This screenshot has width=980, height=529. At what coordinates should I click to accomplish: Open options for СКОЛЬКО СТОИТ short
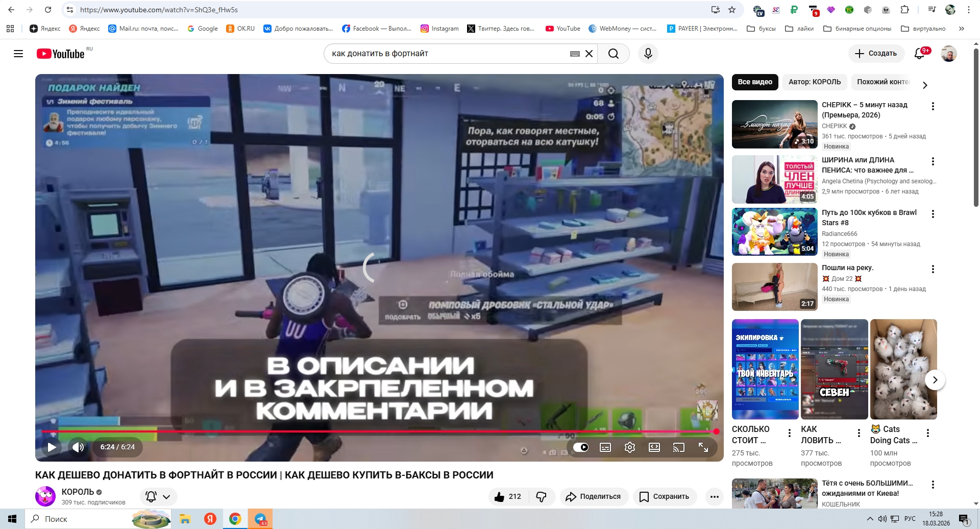coord(790,433)
